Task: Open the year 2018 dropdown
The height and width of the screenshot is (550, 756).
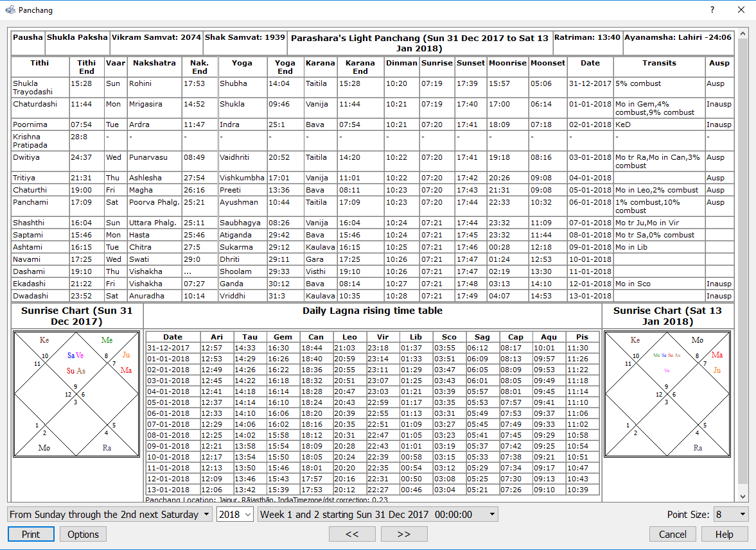Action: point(235,514)
